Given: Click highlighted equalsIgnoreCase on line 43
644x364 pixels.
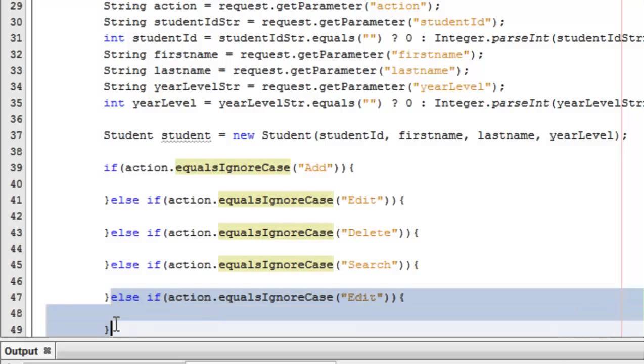Looking at the screenshot, I should (276, 233).
